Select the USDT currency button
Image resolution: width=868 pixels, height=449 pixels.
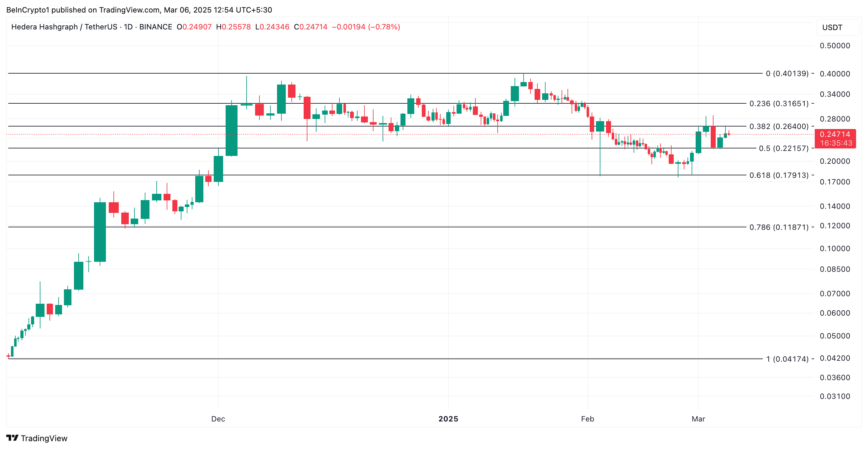(837, 28)
